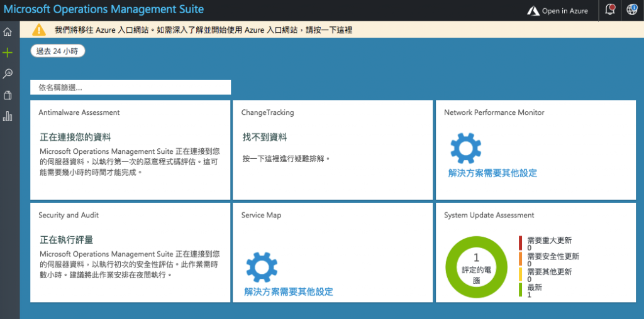The height and width of the screenshot is (319, 644).
Task: Click the Azure logo icon
Action: (x=533, y=11)
